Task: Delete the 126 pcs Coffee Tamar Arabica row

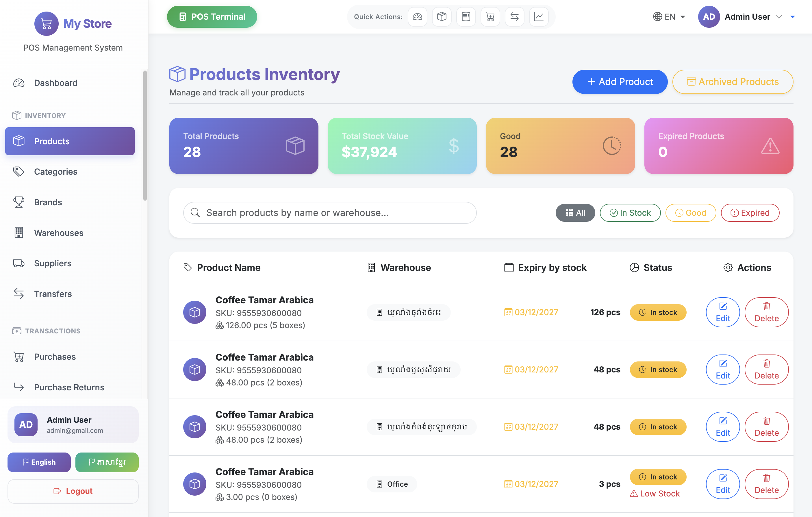Action: (766, 312)
